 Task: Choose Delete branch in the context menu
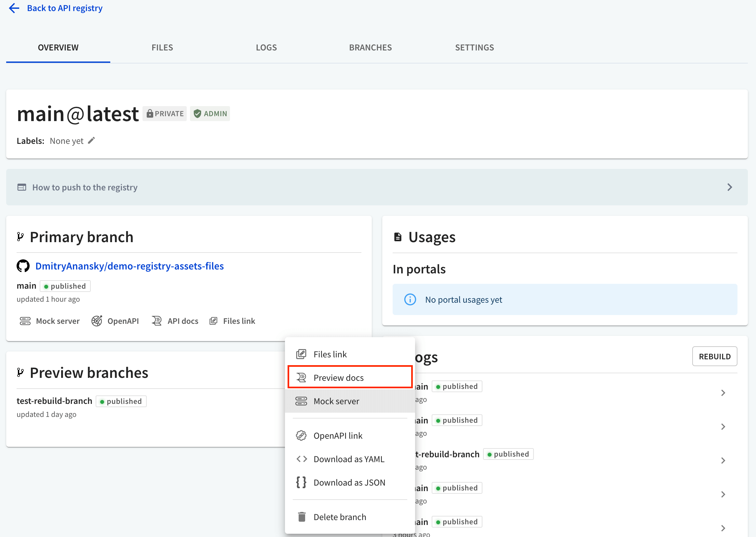click(350, 517)
